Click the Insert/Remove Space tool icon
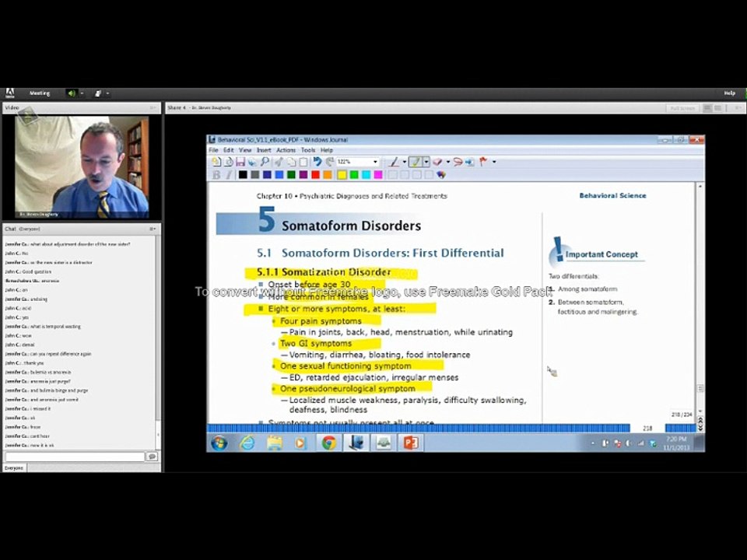This screenshot has height=560, width=747. tap(470, 162)
